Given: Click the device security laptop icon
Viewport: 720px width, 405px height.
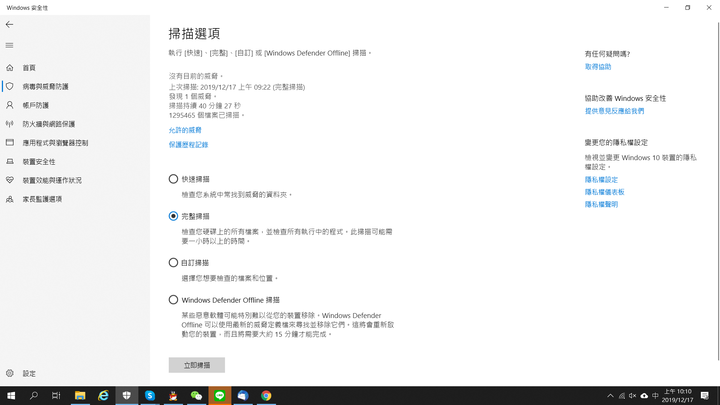Looking at the screenshot, I should tap(10, 162).
